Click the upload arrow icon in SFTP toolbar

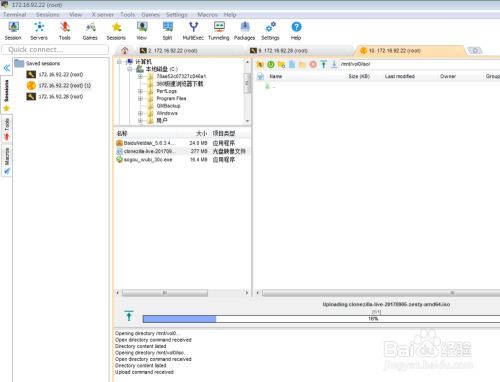pyautogui.click(x=323, y=64)
